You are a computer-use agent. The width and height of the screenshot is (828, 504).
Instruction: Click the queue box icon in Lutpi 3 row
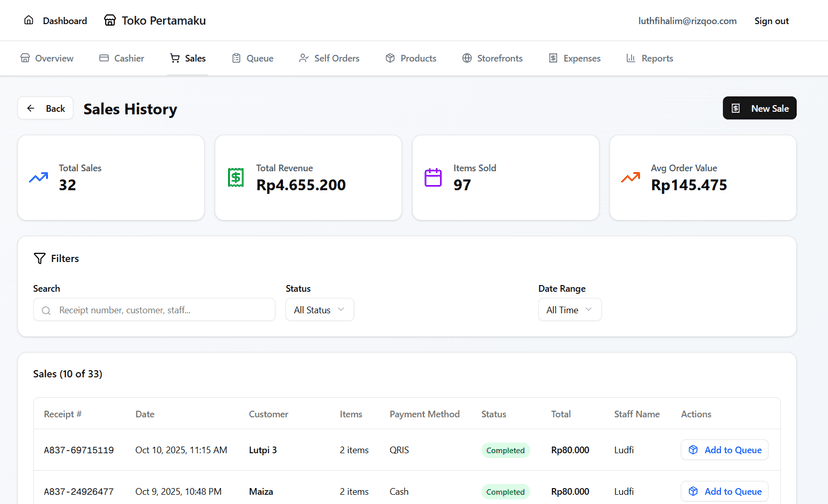click(x=693, y=450)
